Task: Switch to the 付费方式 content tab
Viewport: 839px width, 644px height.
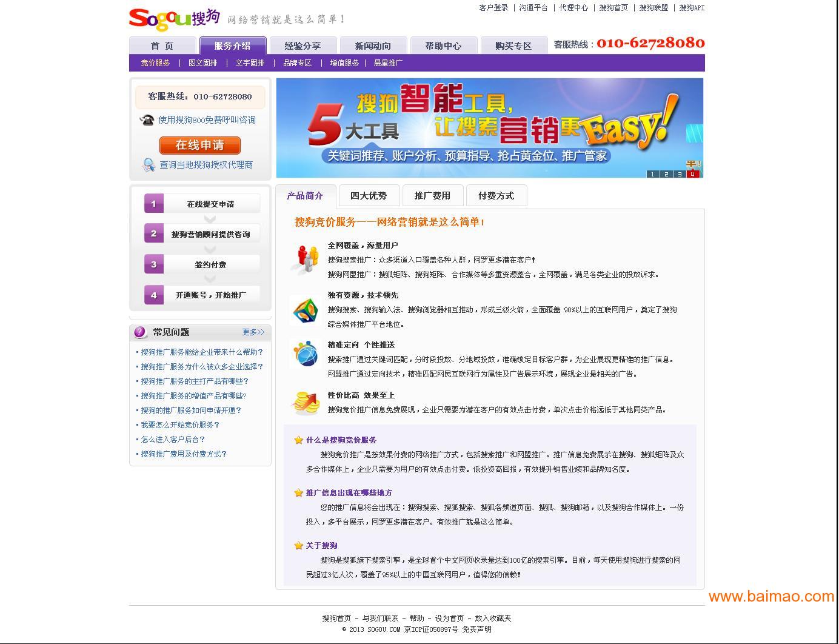Action: [x=496, y=196]
